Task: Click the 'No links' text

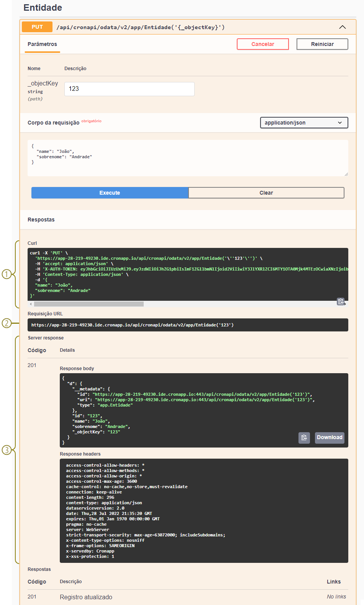Action: 336,597
